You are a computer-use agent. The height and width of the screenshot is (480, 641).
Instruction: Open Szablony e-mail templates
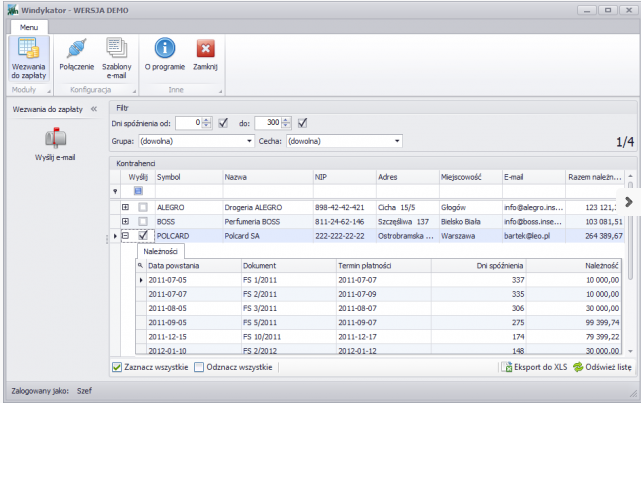[x=117, y=58]
